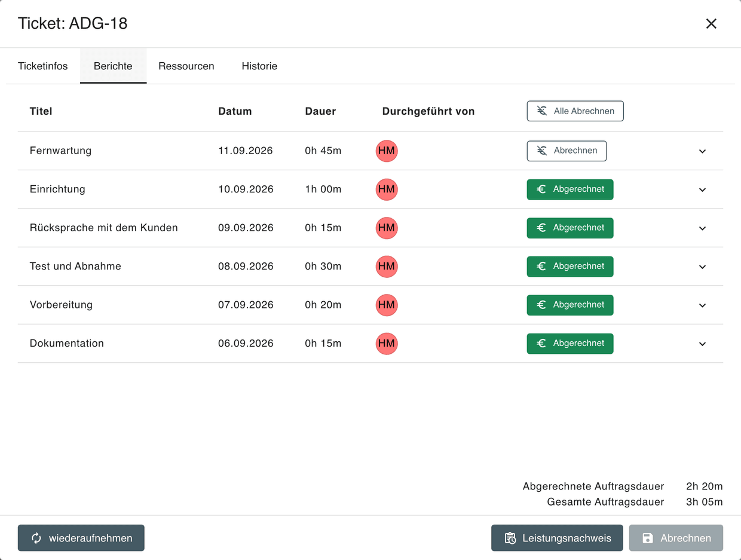This screenshot has width=741, height=560.
Task: Click Abgerechnet on the Dokumentation row
Action: [570, 344]
